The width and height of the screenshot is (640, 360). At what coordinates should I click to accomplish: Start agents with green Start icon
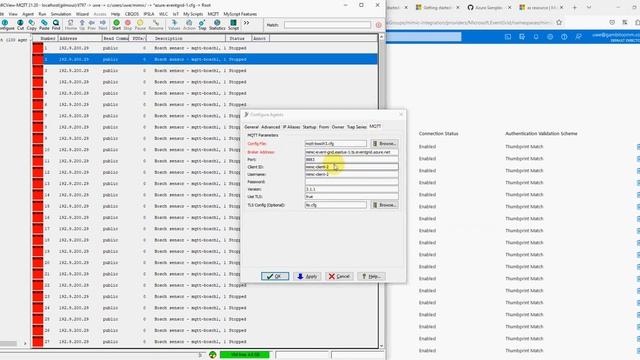point(116,25)
